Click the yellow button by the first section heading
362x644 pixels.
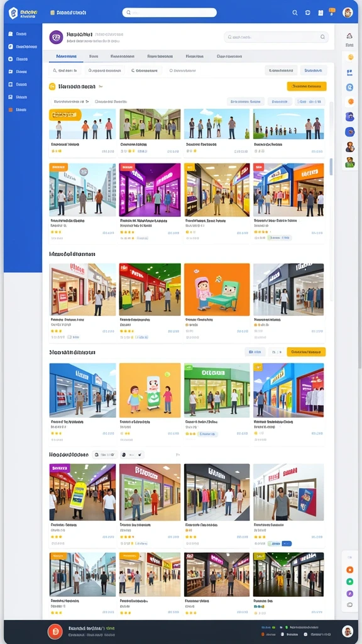(307, 86)
